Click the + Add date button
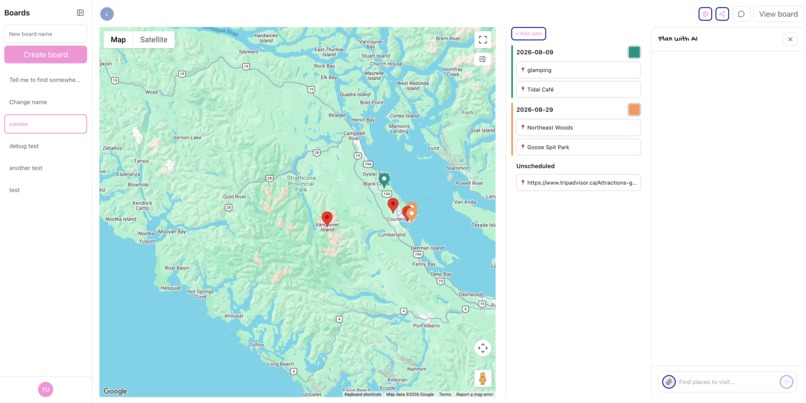The width and height of the screenshot is (806, 403). point(528,33)
